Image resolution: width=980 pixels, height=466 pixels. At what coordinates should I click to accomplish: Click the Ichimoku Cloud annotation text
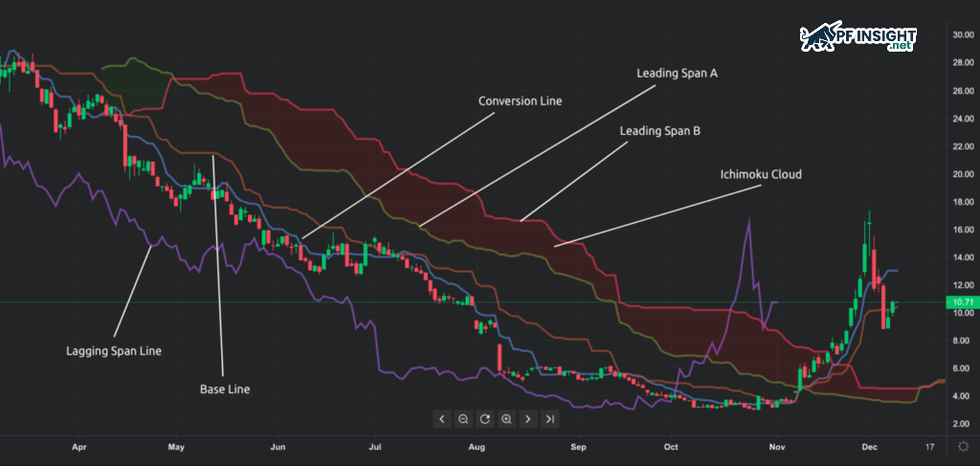pyautogui.click(x=760, y=175)
